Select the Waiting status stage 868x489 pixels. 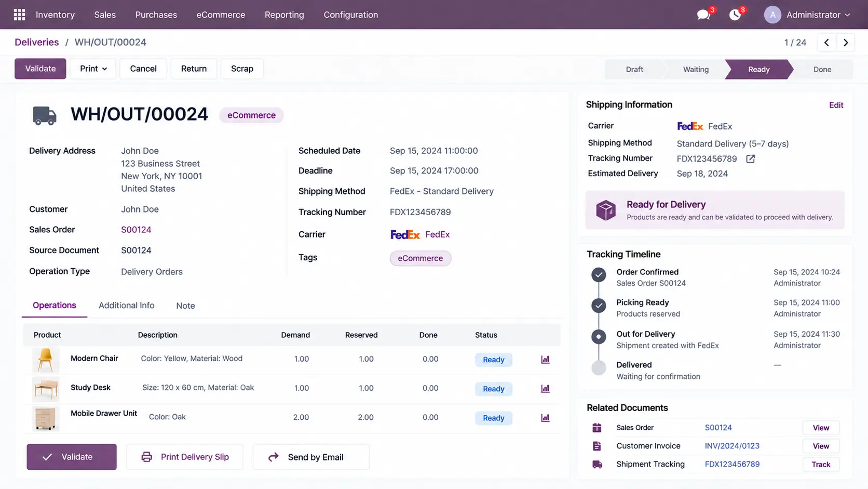tap(696, 70)
